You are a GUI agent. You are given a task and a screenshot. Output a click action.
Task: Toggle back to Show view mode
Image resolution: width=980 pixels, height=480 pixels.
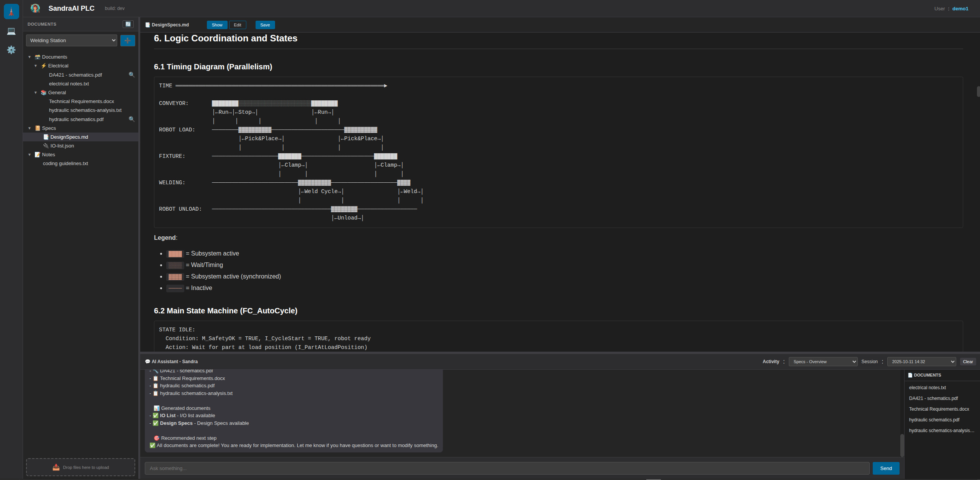(x=217, y=25)
